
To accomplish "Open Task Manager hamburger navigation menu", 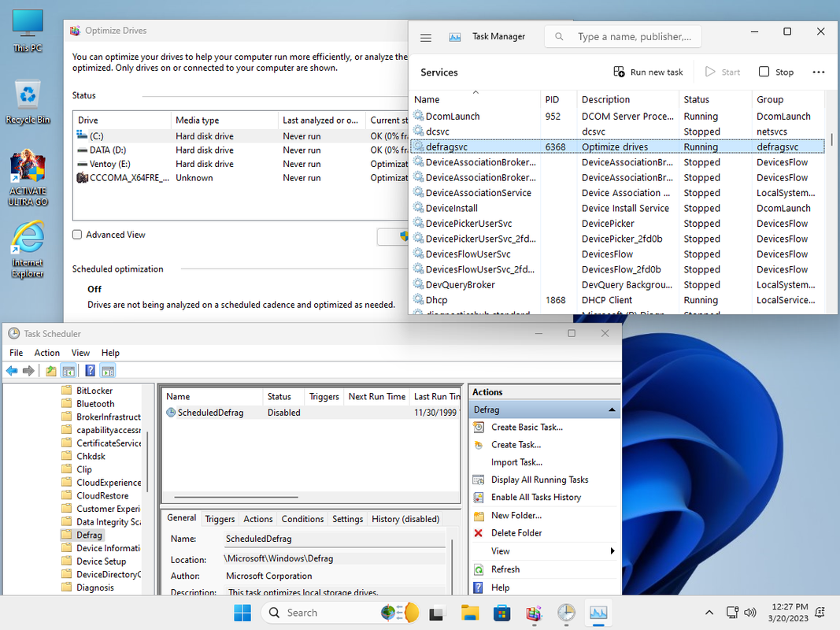I will click(x=426, y=38).
